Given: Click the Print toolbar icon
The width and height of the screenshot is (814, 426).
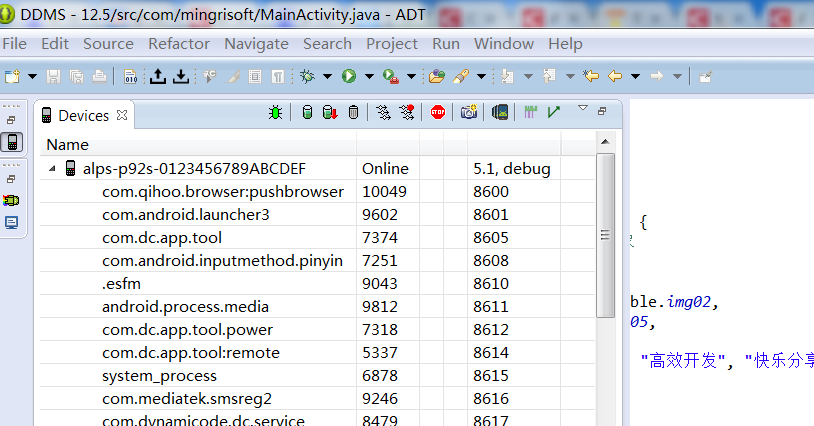Looking at the screenshot, I should click(x=99, y=77).
